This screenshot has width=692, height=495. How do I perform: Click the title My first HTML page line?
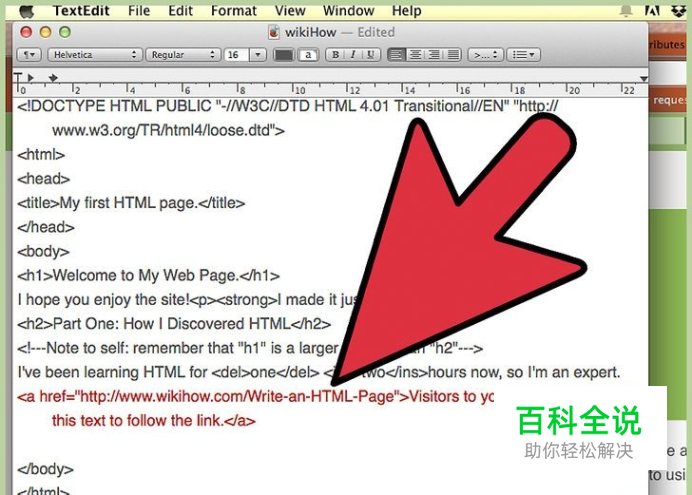coord(131,203)
